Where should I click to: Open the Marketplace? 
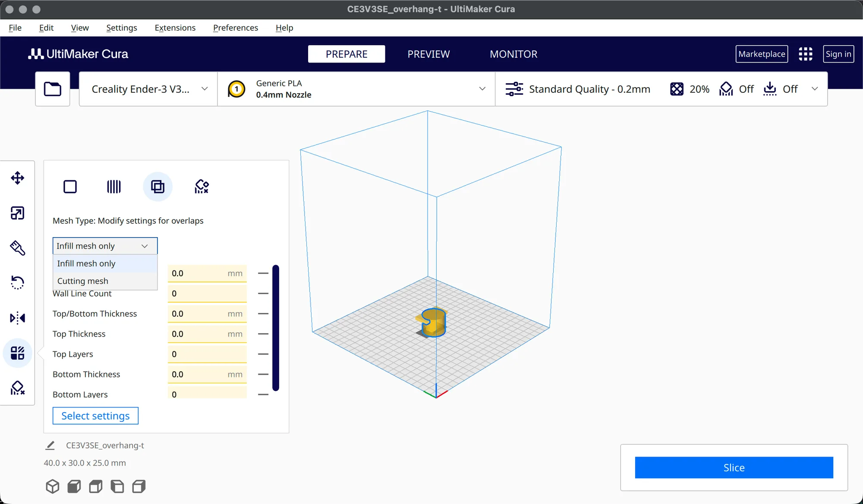click(x=762, y=54)
